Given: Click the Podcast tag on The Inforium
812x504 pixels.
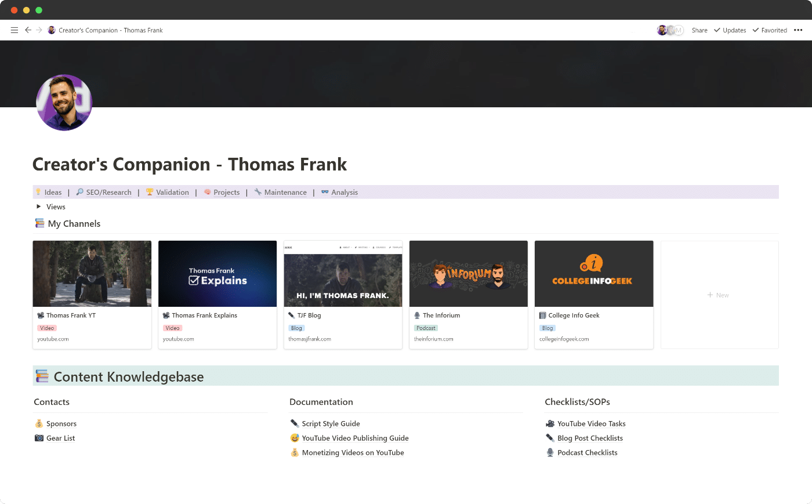Looking at the screenshot, I should tap(426, 328).
